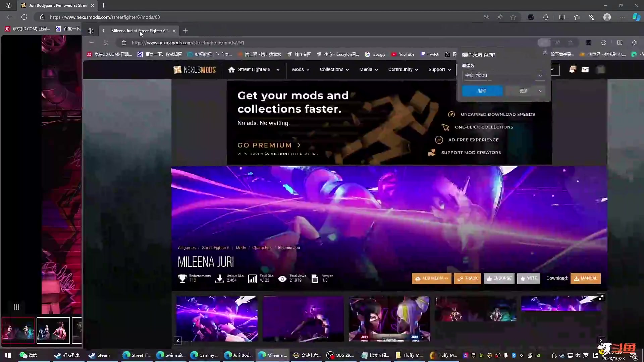Viewport: 644px width, 362px height.
Task: Open extensions puzzle icon in front window
Action: (x=603, y=43)
